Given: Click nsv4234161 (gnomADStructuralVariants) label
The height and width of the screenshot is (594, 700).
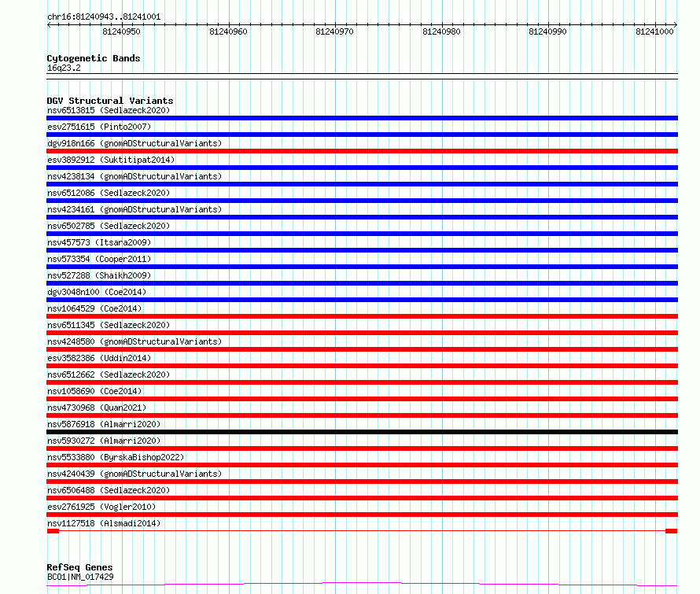Looking at the screenshot, I should pyautogui.click(x=134, y=209).
